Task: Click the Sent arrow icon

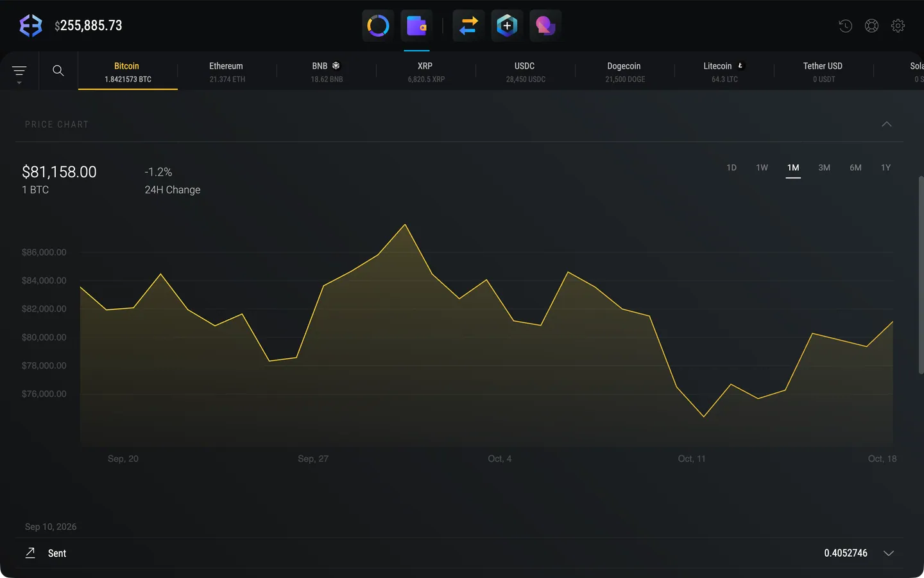Action: pos(30,553)
